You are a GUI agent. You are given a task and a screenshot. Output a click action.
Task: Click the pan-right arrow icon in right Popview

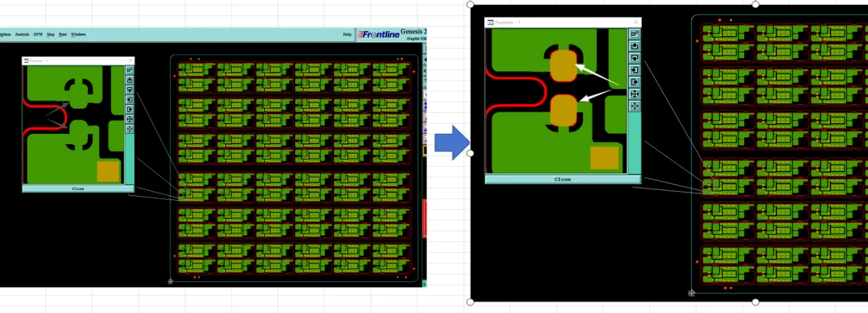(634, 82)
